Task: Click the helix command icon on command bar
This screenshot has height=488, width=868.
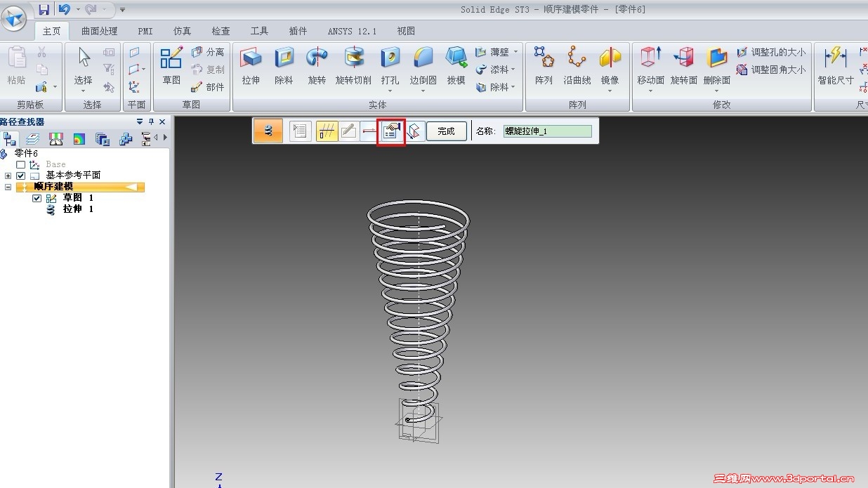Action: pos(268,131)
